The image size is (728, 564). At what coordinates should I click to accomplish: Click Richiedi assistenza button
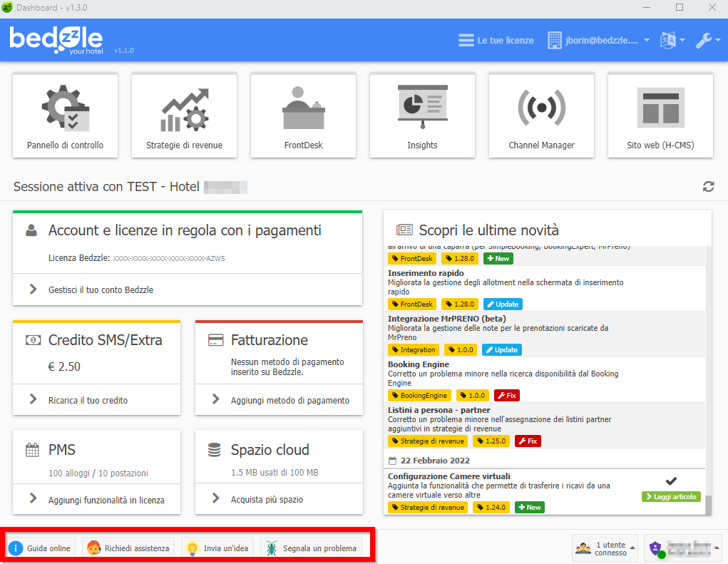[128, 548]
